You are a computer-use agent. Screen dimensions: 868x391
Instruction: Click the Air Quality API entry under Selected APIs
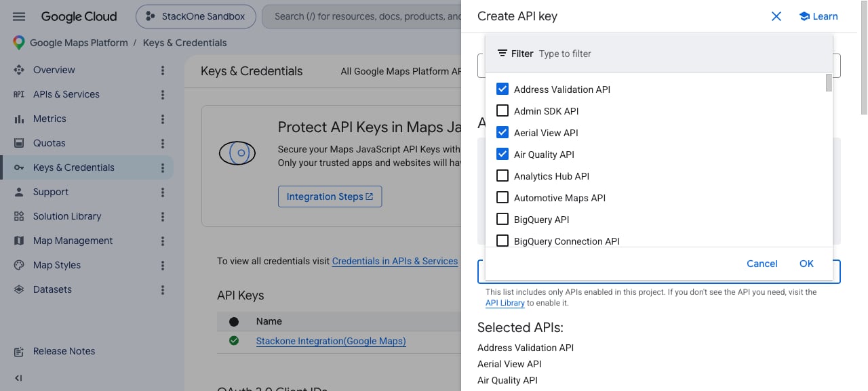pyautogui.click(x=507, y=380)
